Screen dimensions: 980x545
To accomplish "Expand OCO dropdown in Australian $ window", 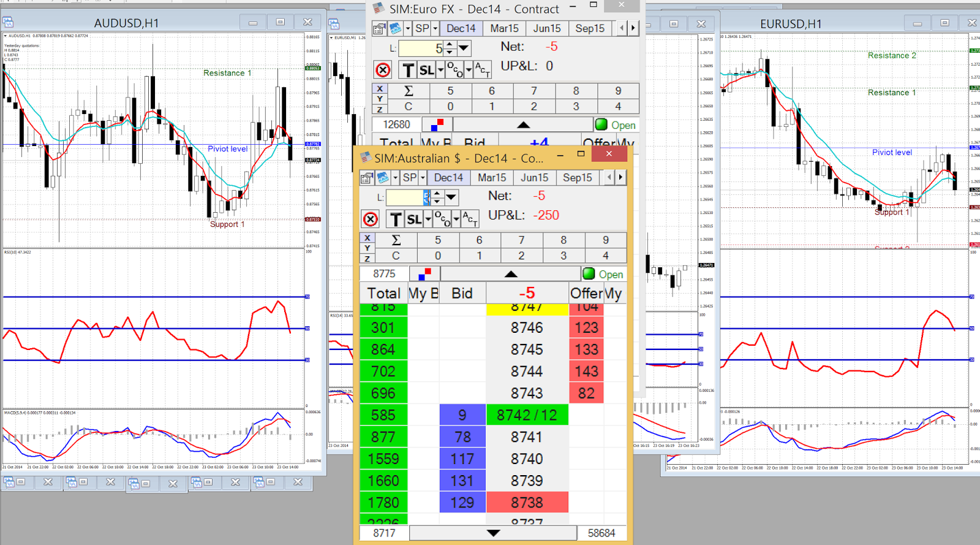I will coord(456,219).
